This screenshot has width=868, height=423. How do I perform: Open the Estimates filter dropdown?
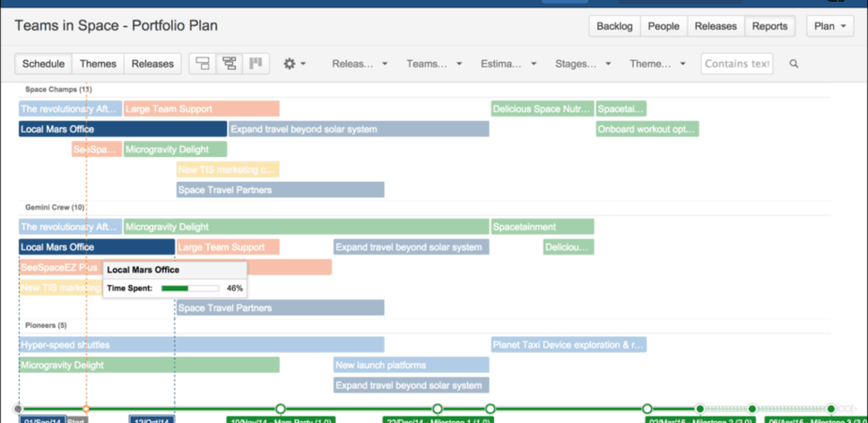507,64
